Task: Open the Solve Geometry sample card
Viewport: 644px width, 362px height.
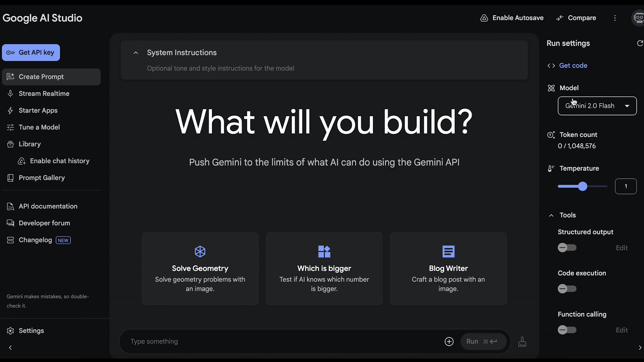Action: pos(200,269)
